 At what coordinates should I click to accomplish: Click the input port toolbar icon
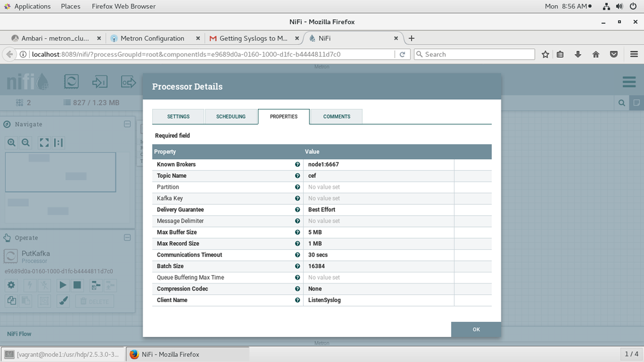pyautogui.click(x=100, y=82)
